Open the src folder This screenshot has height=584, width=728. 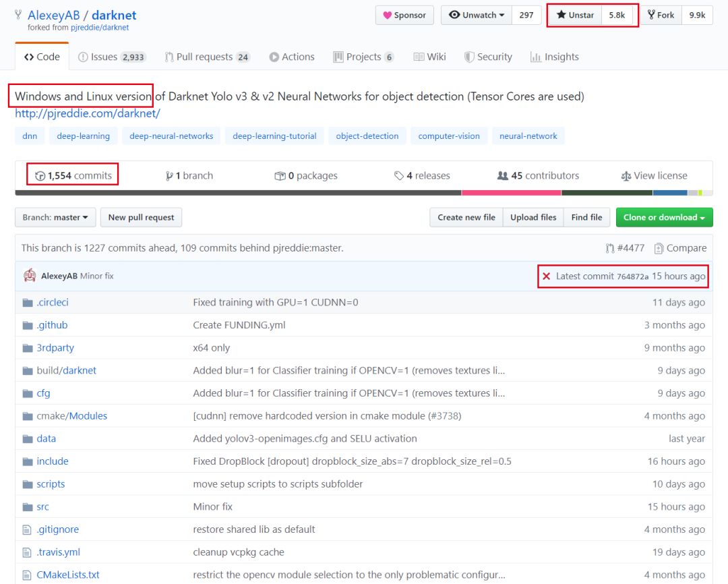pos(42,507)
